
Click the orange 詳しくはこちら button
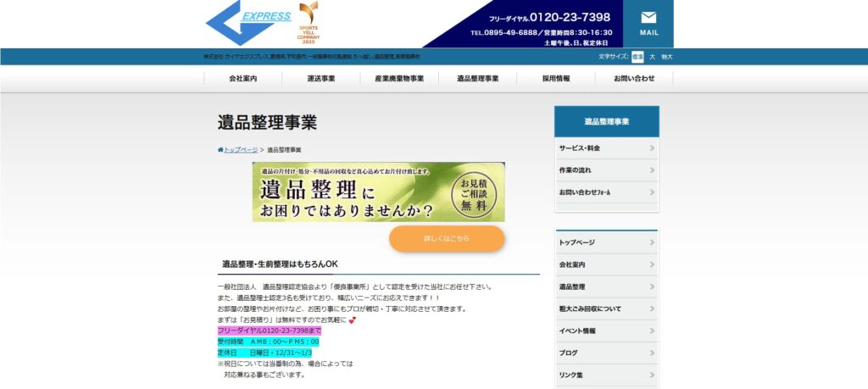tap(447, 239)
